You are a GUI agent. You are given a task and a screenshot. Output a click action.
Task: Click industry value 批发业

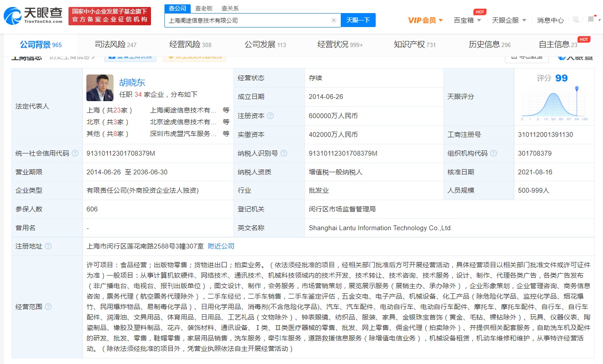[319, 191]
